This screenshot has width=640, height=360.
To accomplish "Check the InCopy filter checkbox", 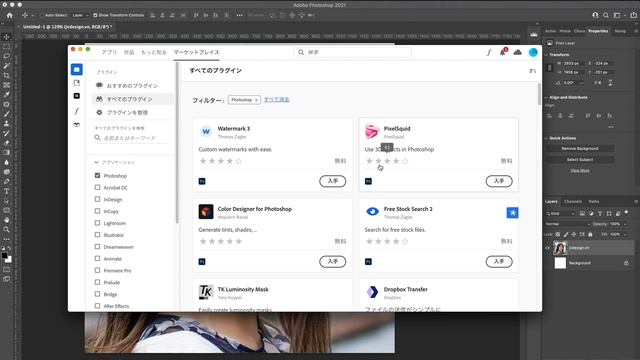I will [x=97, y=211].
